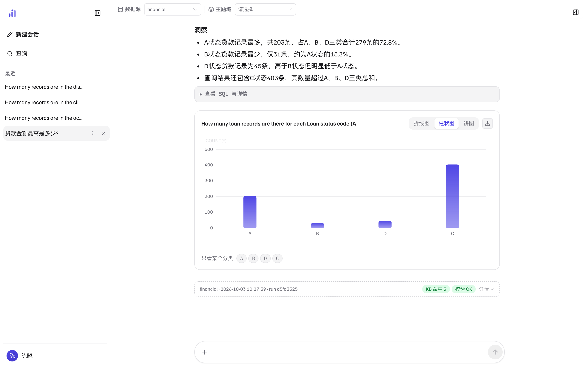This screenshot has height=368, width=588.
Task: Open the right side panel toggle
Action: coord(576,12)
